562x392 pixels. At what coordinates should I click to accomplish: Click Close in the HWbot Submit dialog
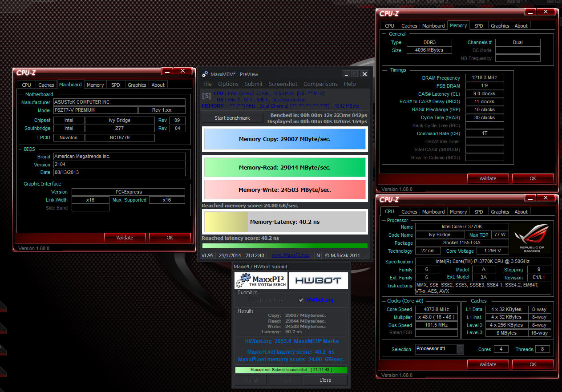325,380
